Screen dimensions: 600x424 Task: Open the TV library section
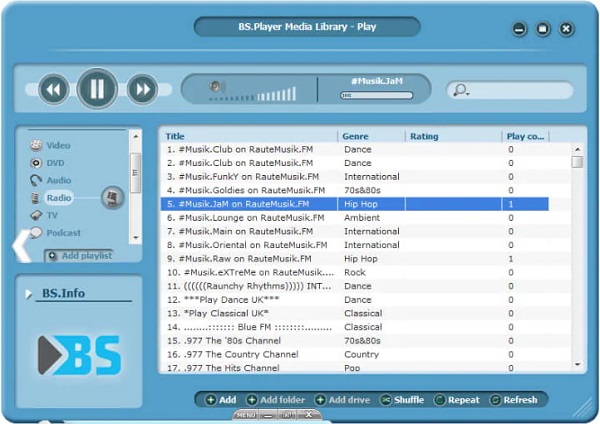52,215
